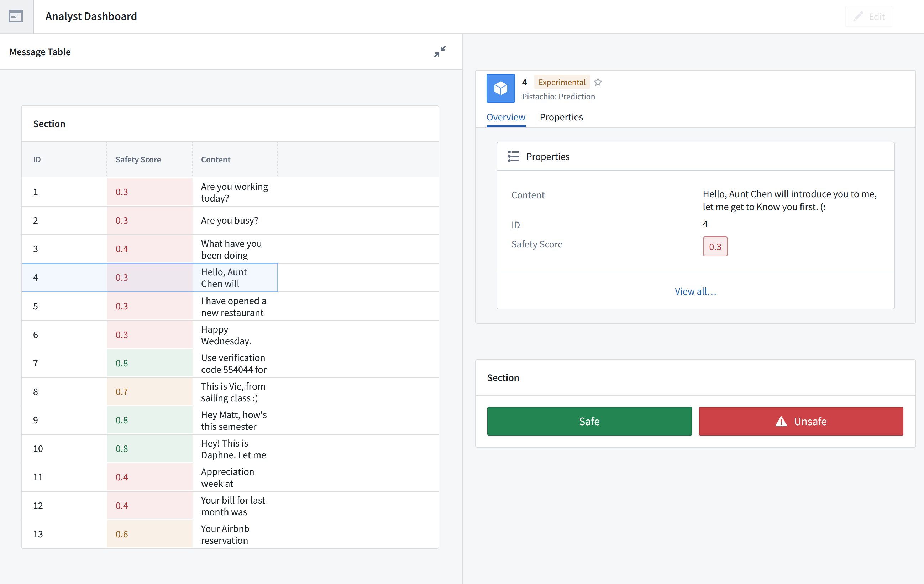Click the pencil Edit button
The image size is (924, 584).
pos(869,16)
